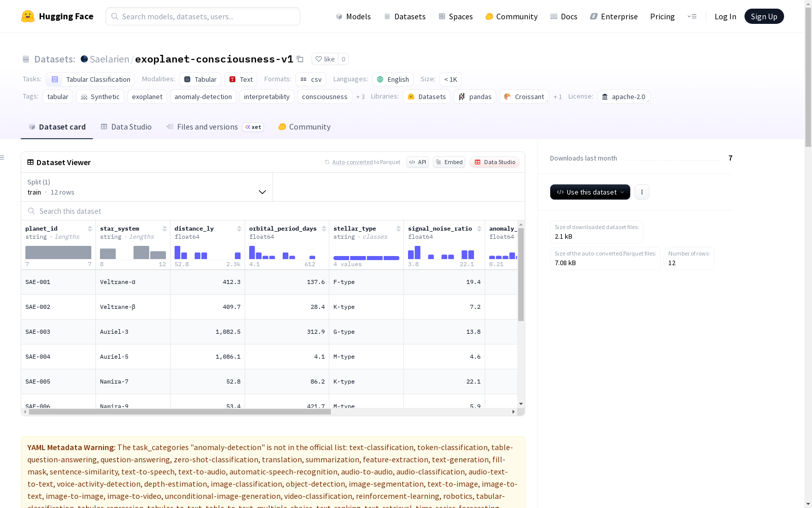The height and width of the screenshot is (508, 812).
Task: Toggle the left sidebar hamburger icon
Action: [2, 157]
